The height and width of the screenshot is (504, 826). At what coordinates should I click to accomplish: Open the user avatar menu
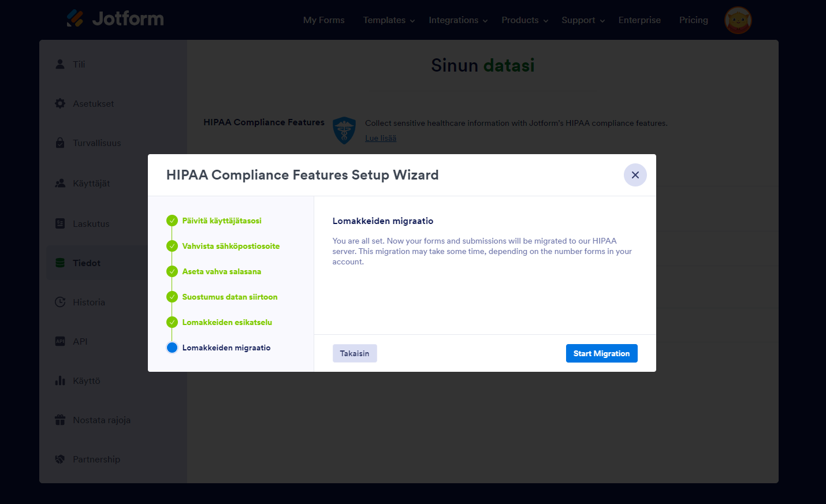[738, 20]
